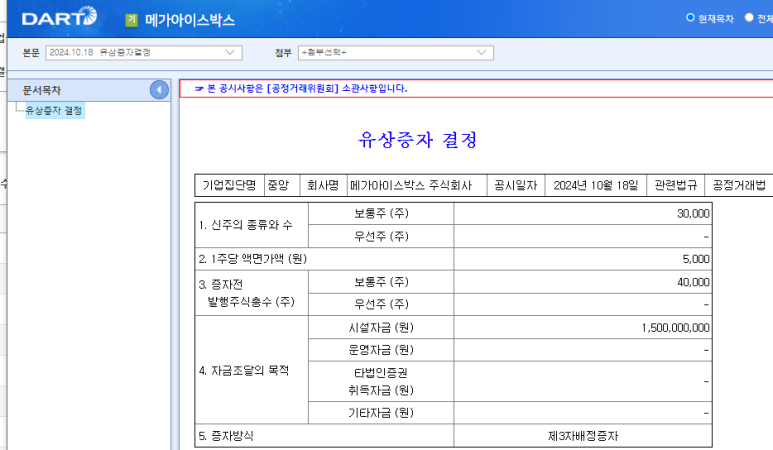
Task: Click the 공정거래위원회 notice text
Action: click(x=301, y=89)
